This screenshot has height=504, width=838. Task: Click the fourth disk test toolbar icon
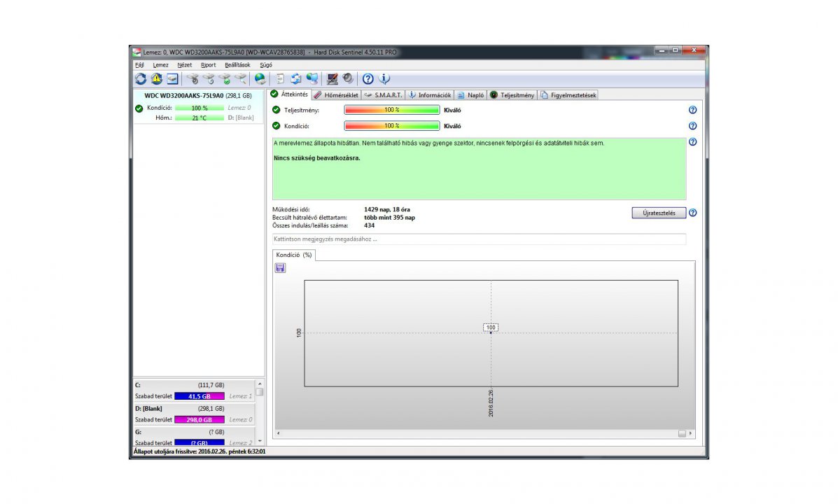[241, 79]
